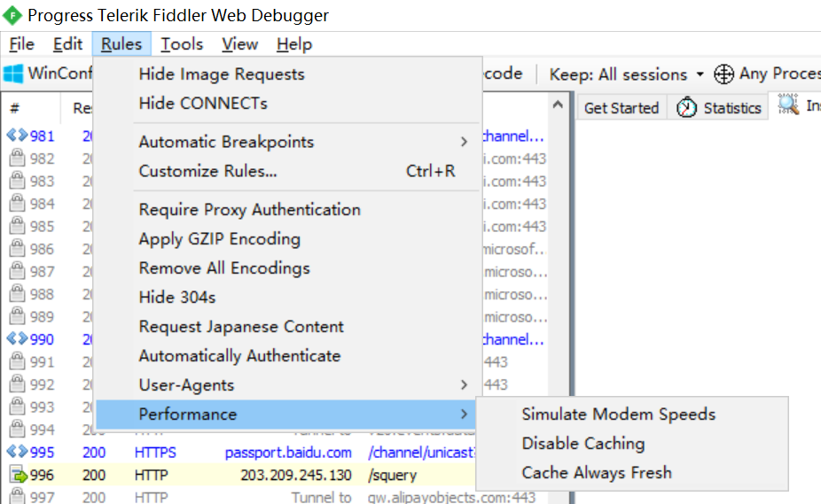821x504 pixels.
Task: Click the lock icon of session 994
Action: 17,428
